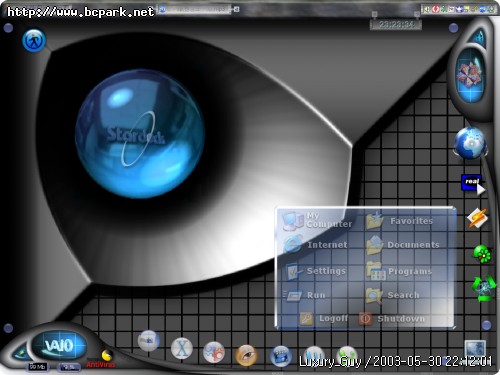Expand the Programs menu entry
This screenshot has height=375, width=500.
click(x=399, y=271)
